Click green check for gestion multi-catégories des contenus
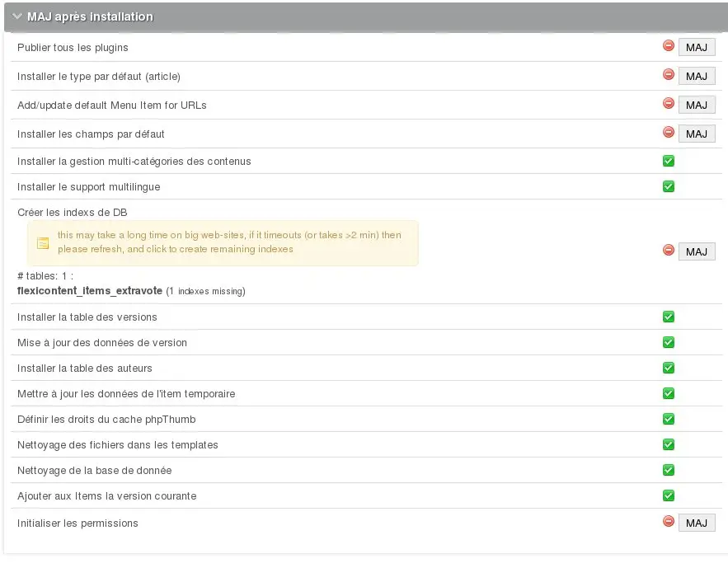The height and width of the screenshot is (568, 728). tap(668, 161)
